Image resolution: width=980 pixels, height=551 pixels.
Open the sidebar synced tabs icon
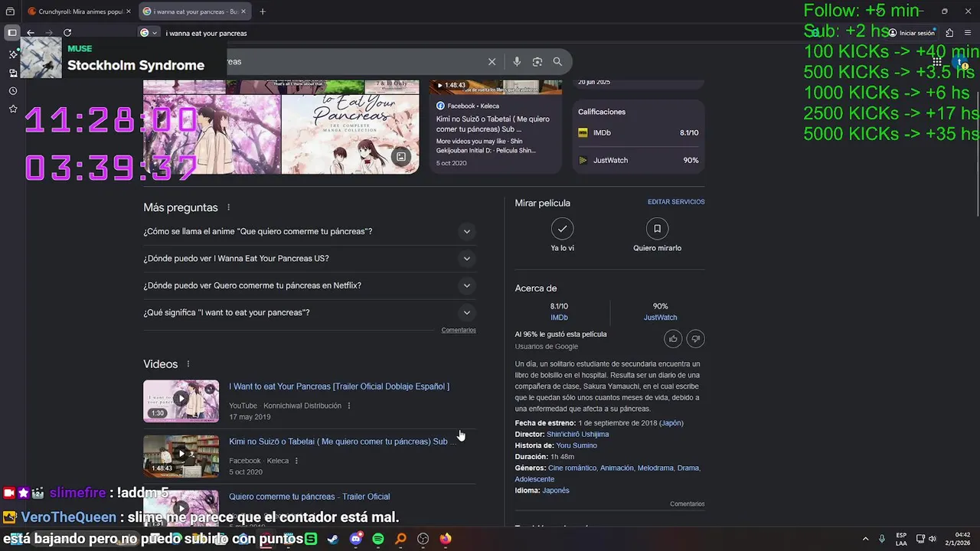(x=13, y=73)
